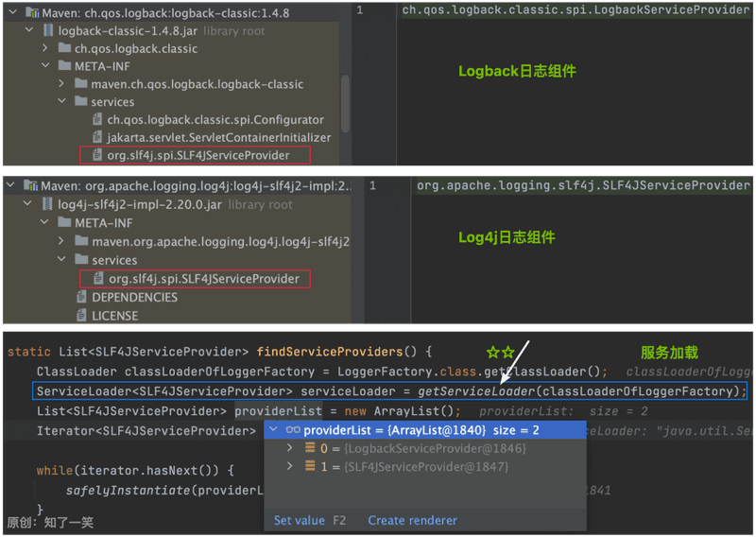
Task: Click the maven.ch.qos.logback folder icon
Action: (x=81, y=83)
